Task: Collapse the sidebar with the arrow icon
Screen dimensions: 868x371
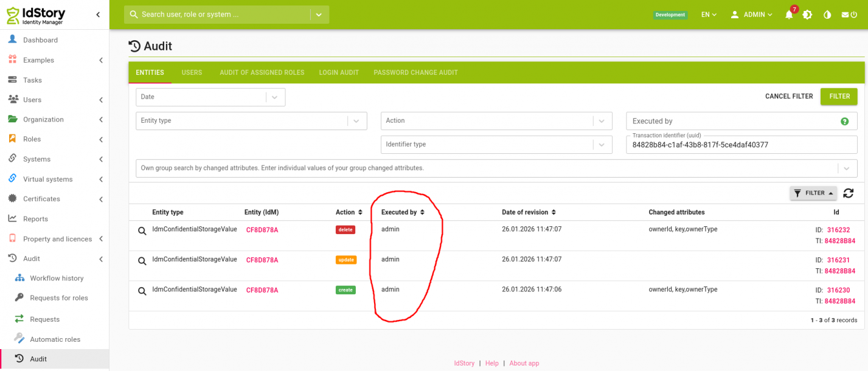Action: coord(98,15)
